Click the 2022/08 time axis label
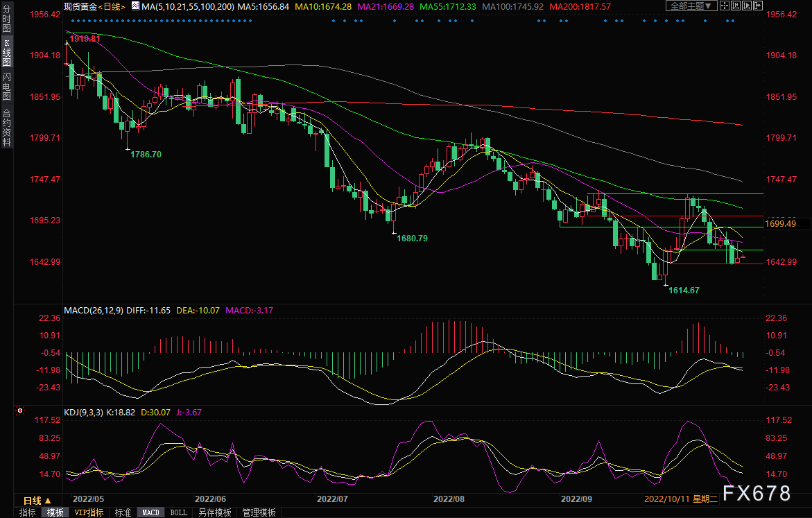 click(449, 499)
